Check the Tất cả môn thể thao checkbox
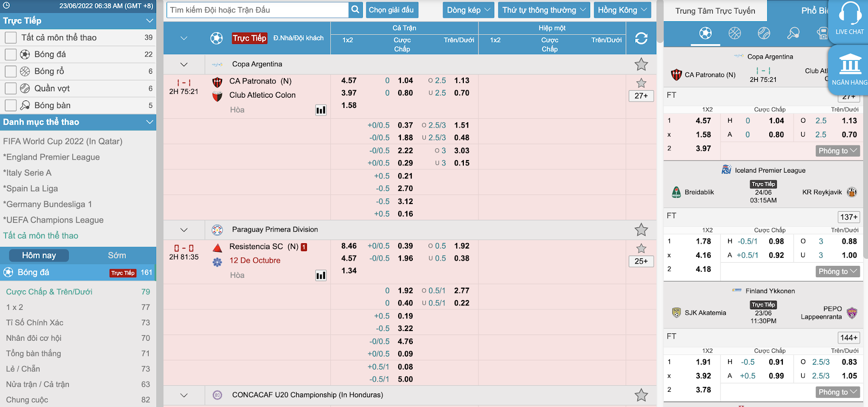868x407 pixels. tap(10, 37)
